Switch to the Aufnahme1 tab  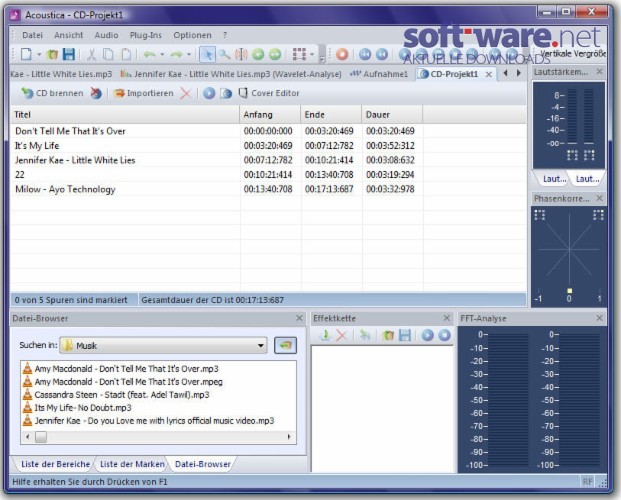point(379,74)
